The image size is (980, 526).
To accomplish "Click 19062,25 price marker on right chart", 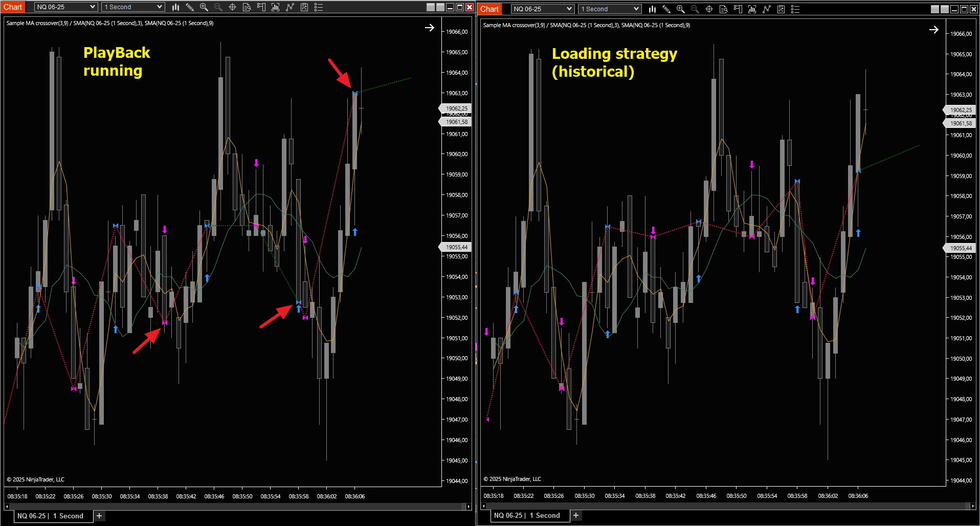I will [959, 110].
